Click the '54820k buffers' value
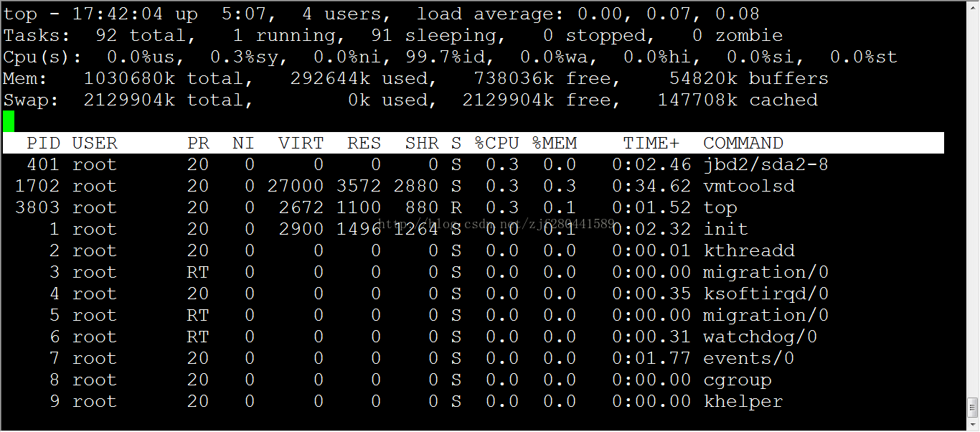Screen dimensions: 980x432 tap(749, 78)
